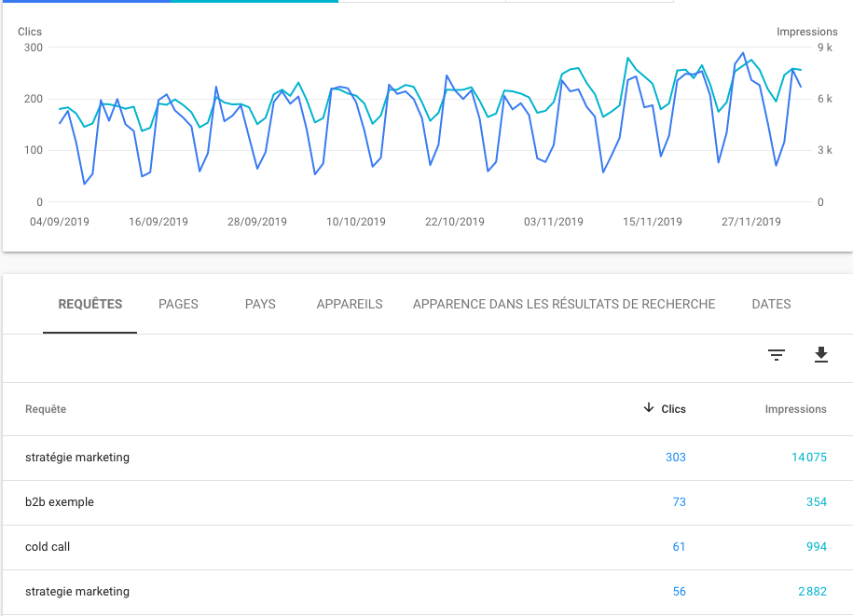Image resolution: width=853 pixels, height=616 pixels.
Task: Switch to the Pages tab
Action: 178,304
